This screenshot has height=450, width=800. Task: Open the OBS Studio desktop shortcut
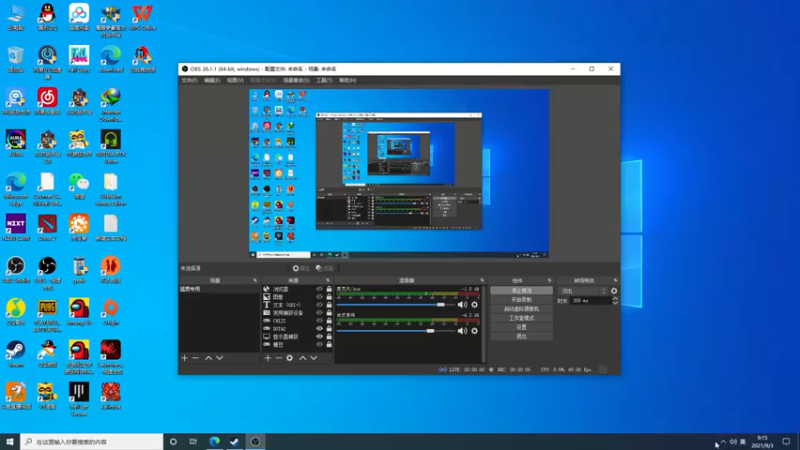(x=16, y=269)
